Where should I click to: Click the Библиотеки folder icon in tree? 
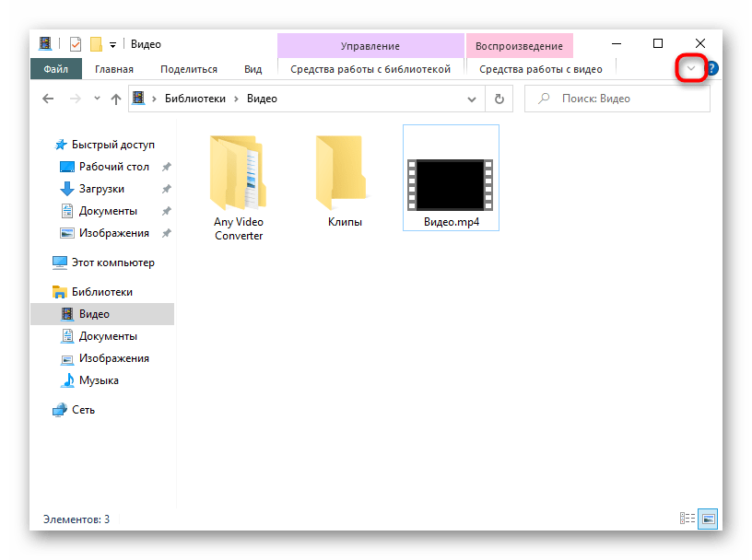pyautogui.click(x=60, y=291)
